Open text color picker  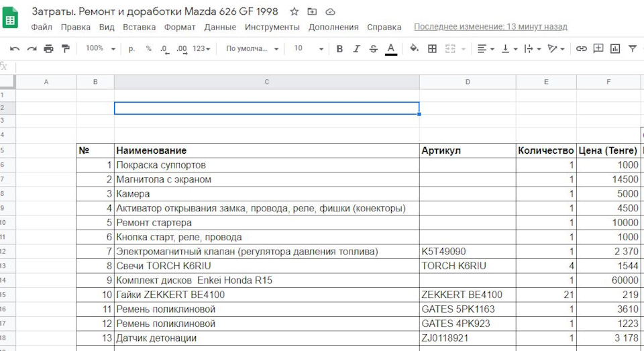[x=390, y=49]
